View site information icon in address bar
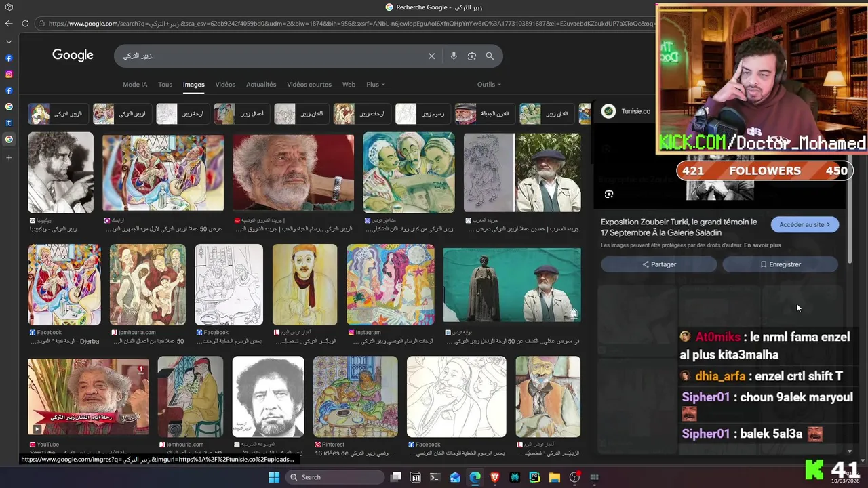Screen dimensions: 868x488 (x=41, y=24)
